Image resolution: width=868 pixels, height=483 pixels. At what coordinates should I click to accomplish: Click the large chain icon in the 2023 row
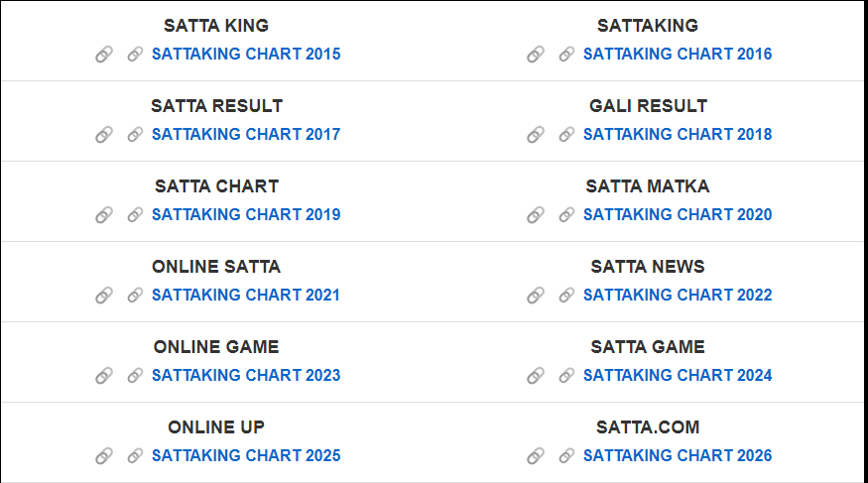click(104, 375)
